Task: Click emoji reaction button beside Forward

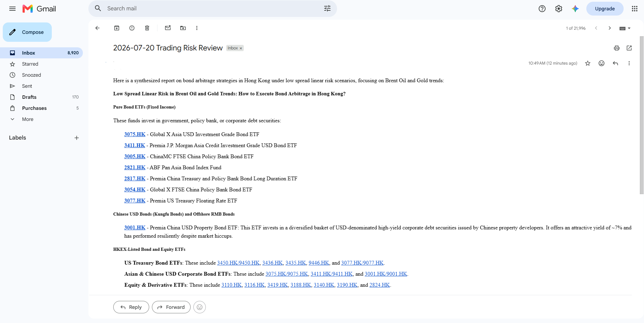Action: point(200,307)
